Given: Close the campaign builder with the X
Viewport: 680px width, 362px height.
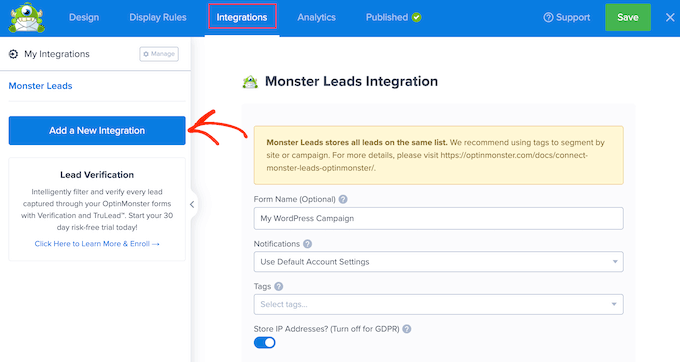Looking at the screenshot, I should (x=670, y=17).
